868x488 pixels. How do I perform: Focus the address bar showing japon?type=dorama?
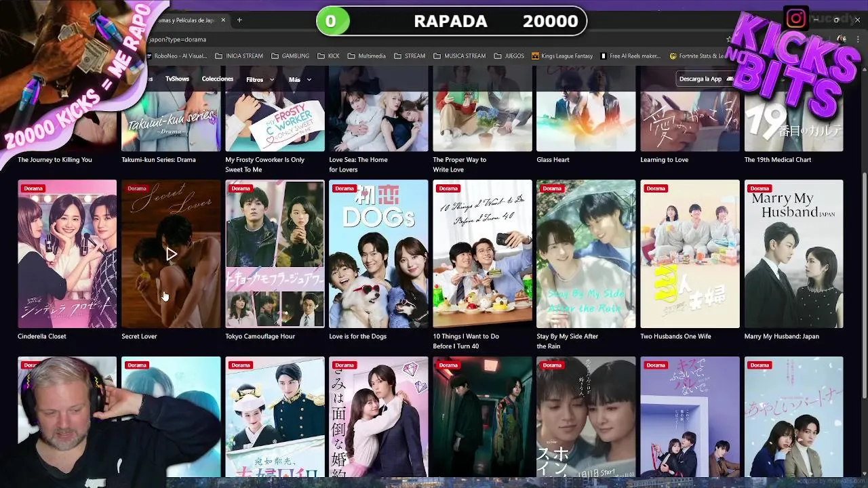(x=434, y=39)
